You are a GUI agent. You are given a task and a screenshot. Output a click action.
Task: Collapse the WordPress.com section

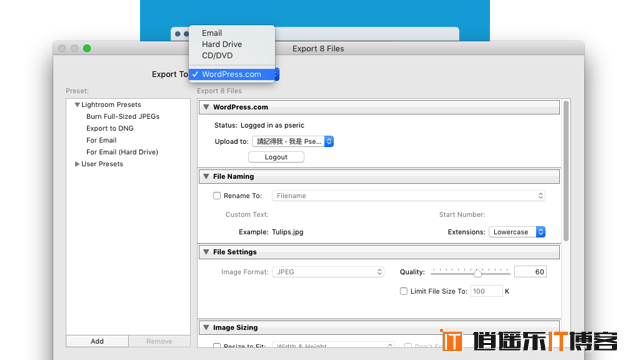click(206, 107)
